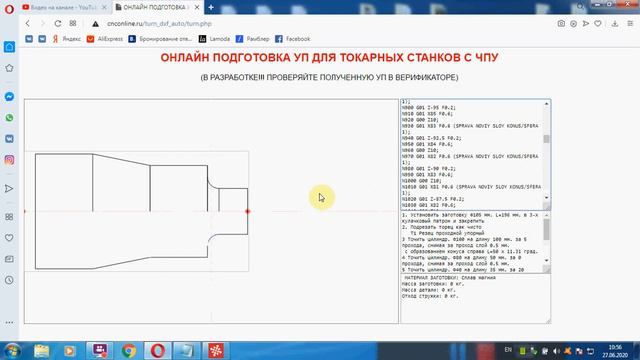Click inside the G-code output textarea
Screen dimensions: 640x360
(471, 154)
